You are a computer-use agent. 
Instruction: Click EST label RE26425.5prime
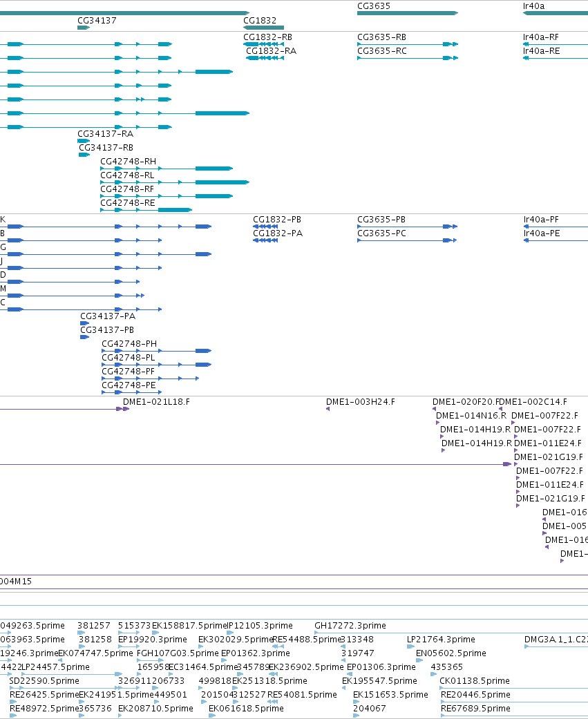tap(44, 695)
